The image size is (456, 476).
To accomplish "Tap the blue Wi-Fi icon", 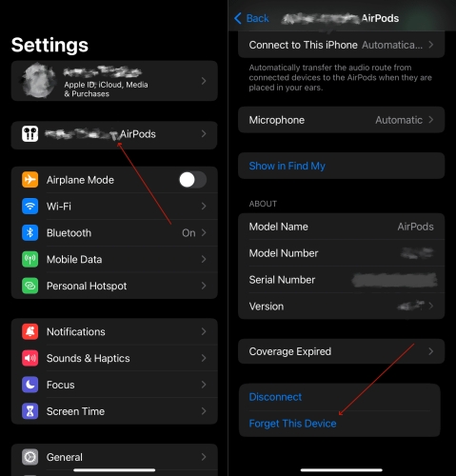I will (30, 207).
